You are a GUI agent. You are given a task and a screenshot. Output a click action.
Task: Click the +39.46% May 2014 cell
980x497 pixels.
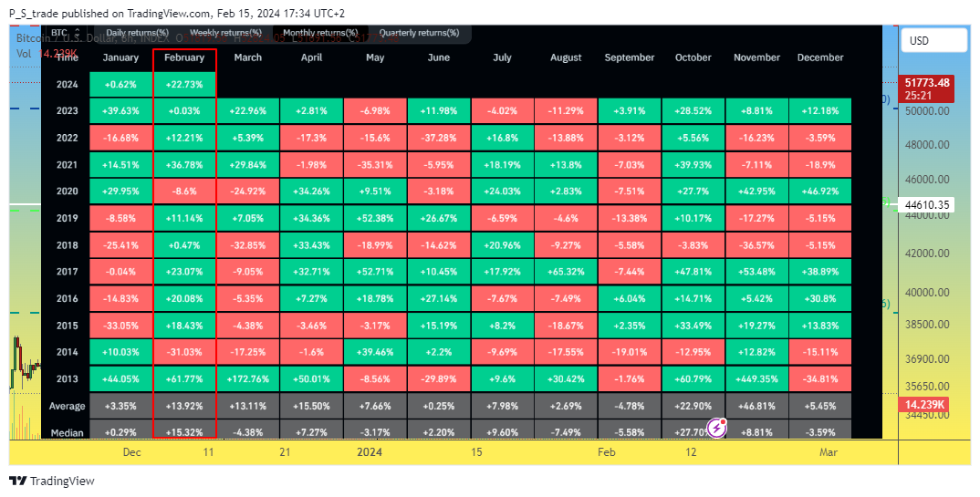coord(375,352)
